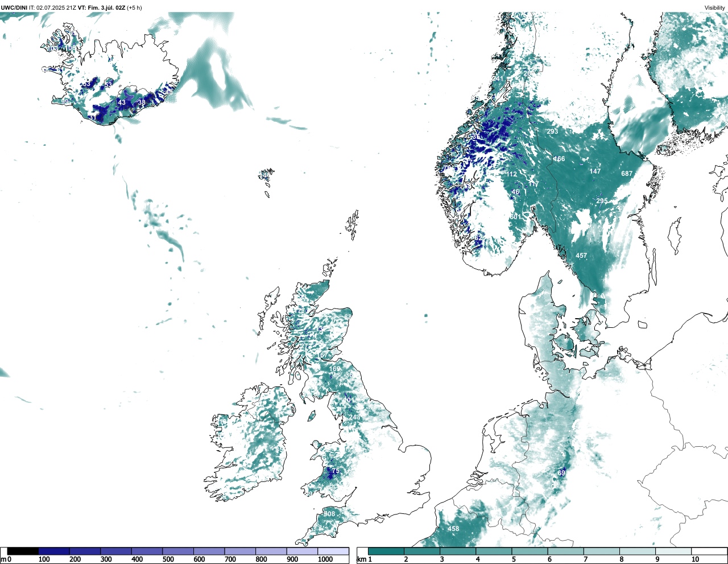Pick the near-white 9–10 km legend swatch

(x=673, y=551)
